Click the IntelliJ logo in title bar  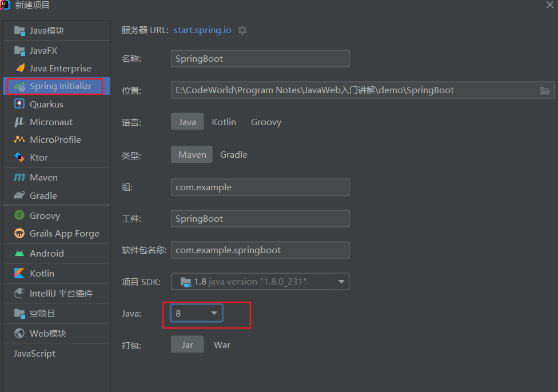(5, 5)
